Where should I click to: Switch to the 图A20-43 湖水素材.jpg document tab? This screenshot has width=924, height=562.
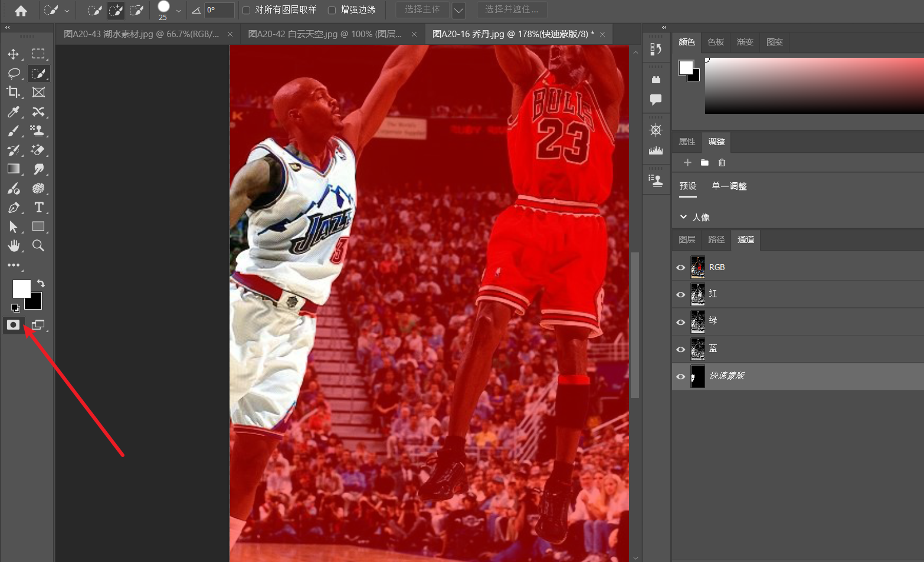coord(141,34)
